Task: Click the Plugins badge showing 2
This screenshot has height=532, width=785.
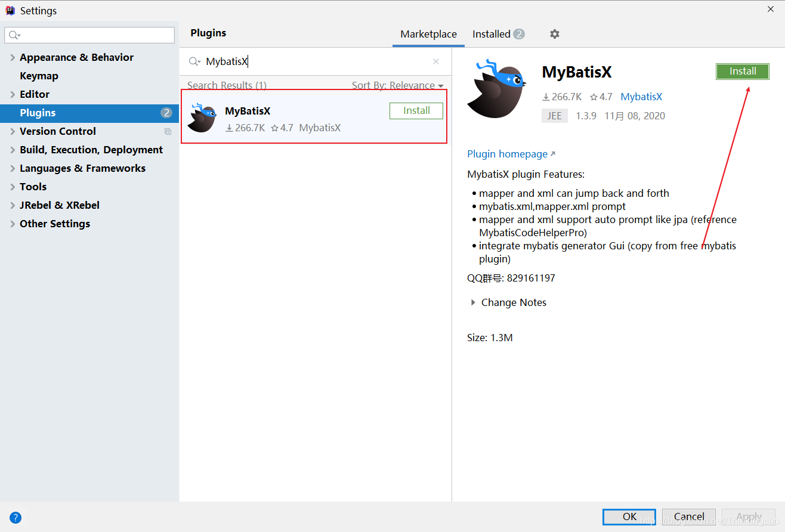Action: click(x=166, y=113)
